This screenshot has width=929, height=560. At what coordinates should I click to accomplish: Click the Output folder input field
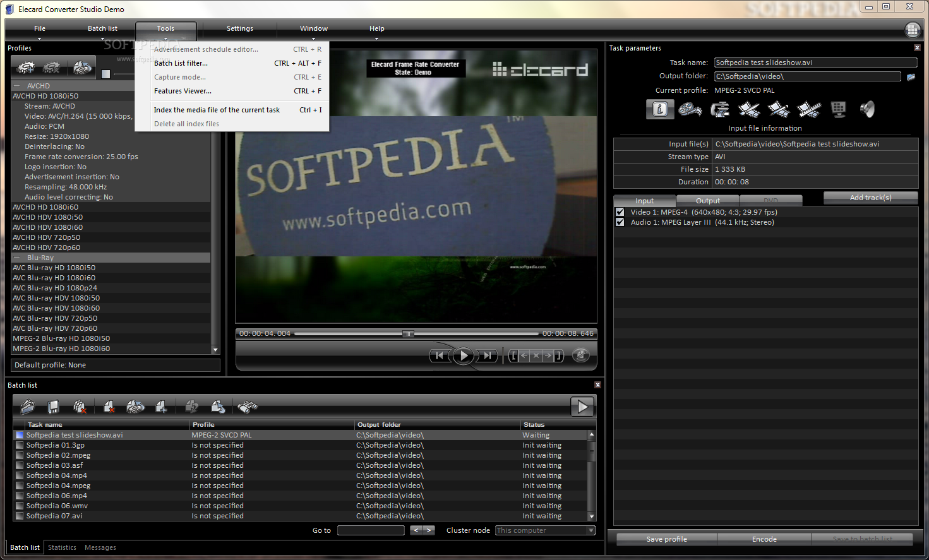(807, 76)
